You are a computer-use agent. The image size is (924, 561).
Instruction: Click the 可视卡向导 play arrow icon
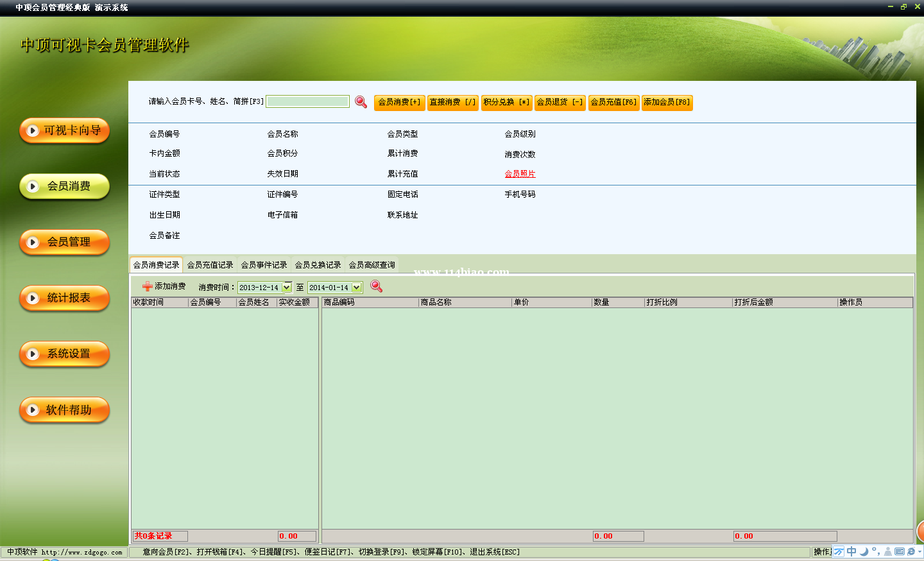click(33, 130)
